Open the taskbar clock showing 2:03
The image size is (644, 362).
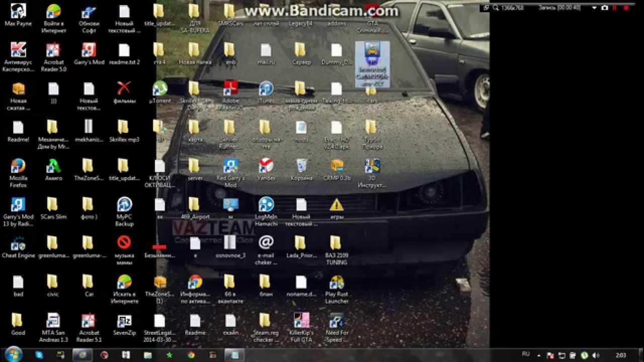coord(621,355)
